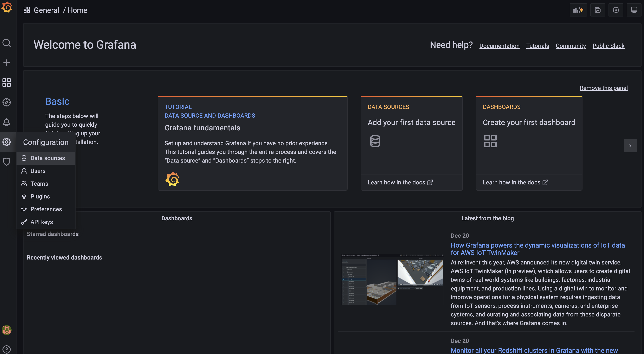Image resolution: width=644 pixels, height=354 pixels.
Task: Open the Documentation link
Action: pyautogui.click(x=499, y=46)
